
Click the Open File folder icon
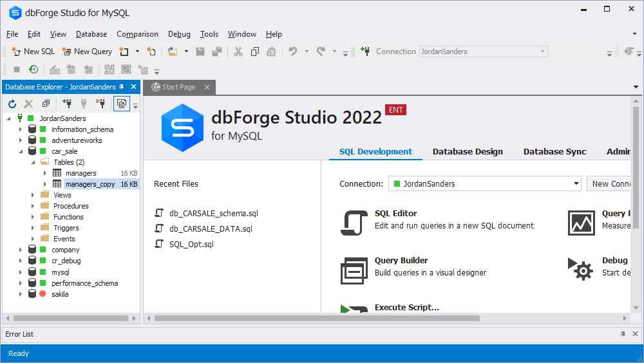click(x=173, y=51)
